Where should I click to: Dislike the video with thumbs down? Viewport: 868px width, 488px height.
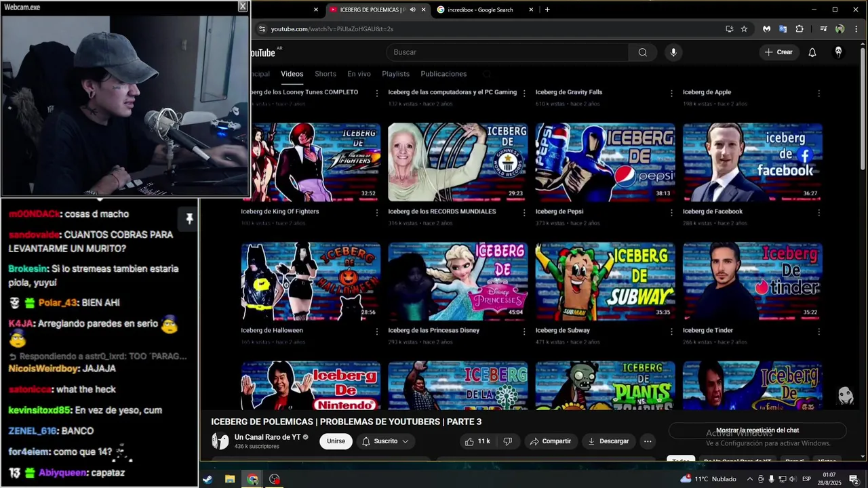507,441
